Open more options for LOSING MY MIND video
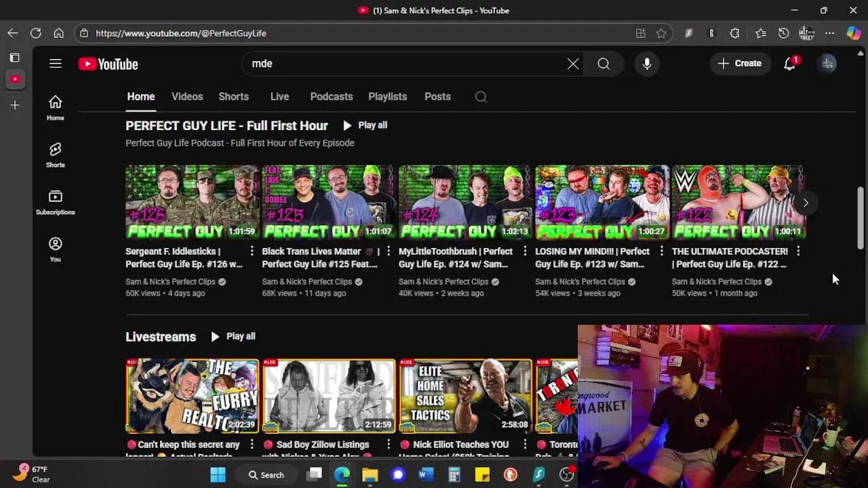 point(661,251)
